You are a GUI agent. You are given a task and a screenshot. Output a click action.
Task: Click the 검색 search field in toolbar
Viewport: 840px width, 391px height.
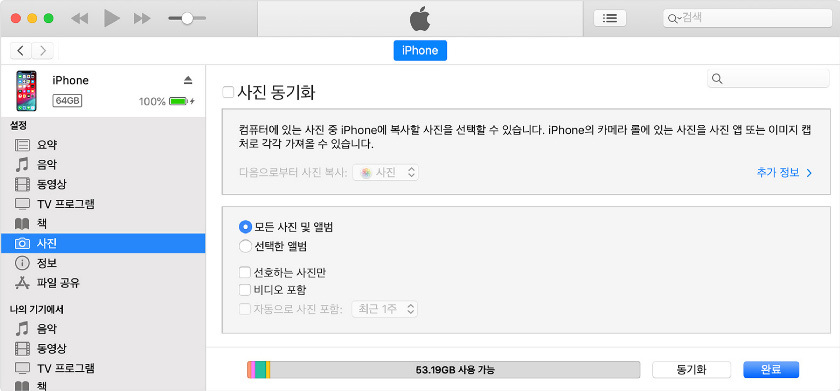point(747,18)
